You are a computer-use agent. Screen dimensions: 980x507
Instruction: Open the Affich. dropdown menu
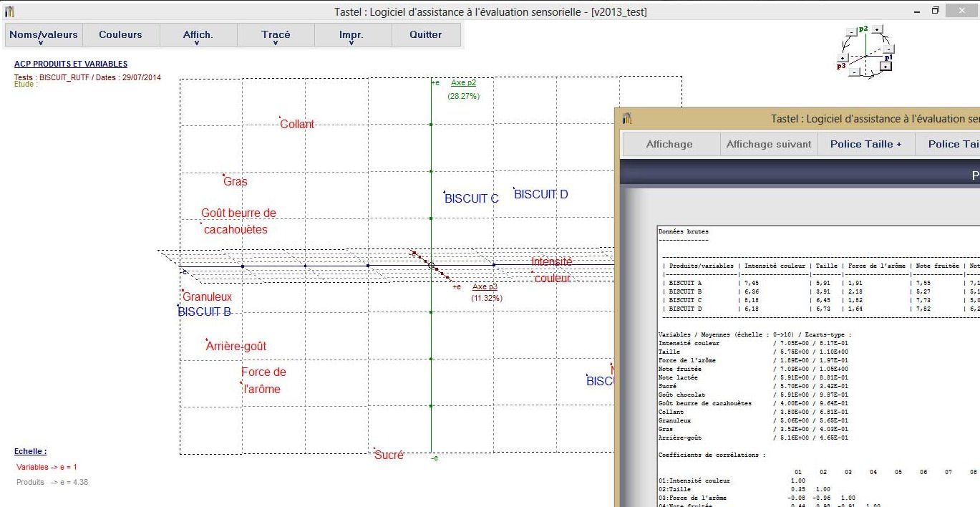coord(198,34)
